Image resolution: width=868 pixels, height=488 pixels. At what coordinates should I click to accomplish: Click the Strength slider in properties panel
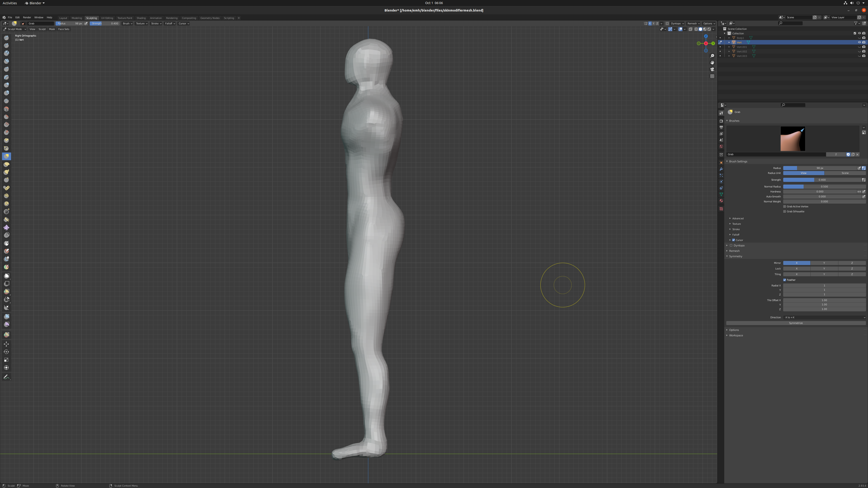[x=822, y=180]
